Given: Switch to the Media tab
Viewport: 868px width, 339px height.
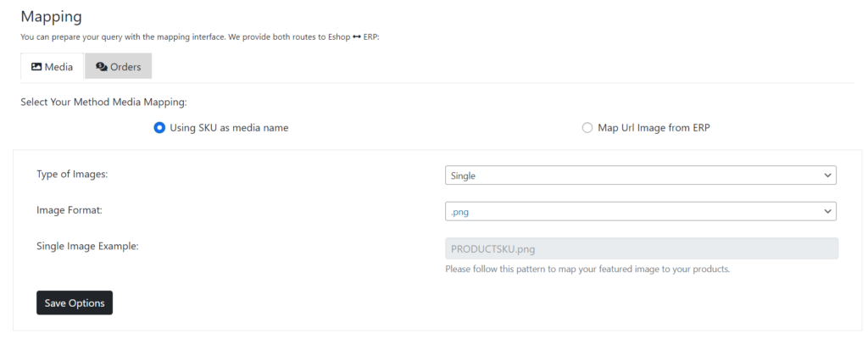Looking at the screenshot, I should tap(52, 67).
